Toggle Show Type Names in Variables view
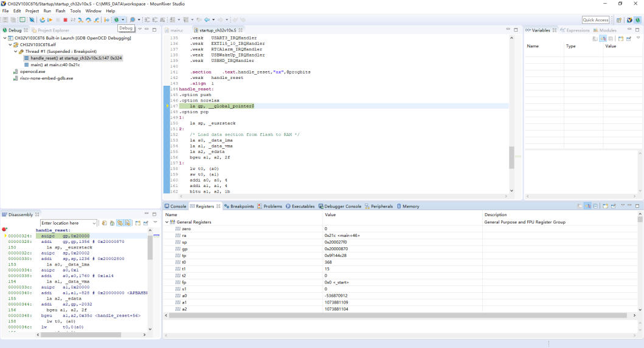This screenshot has width=644, height=348. pos(595,38)
